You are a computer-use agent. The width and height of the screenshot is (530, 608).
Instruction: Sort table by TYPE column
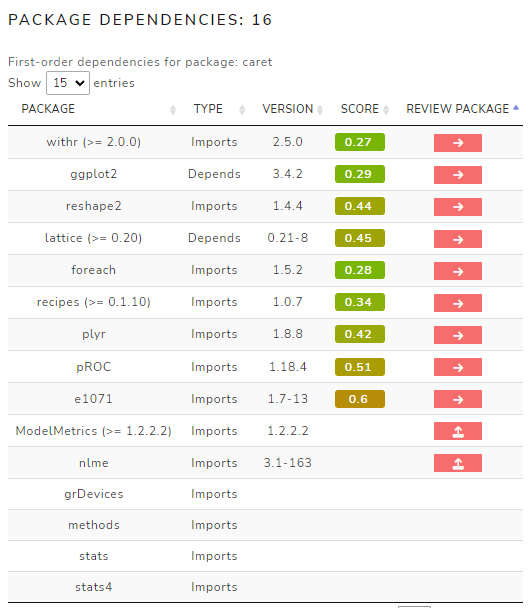tap(208, 109)
